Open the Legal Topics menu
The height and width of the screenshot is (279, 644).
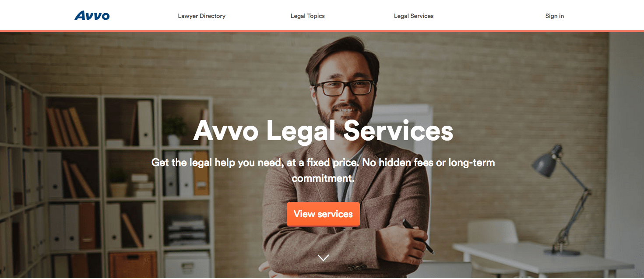click(x=308, y=16)
